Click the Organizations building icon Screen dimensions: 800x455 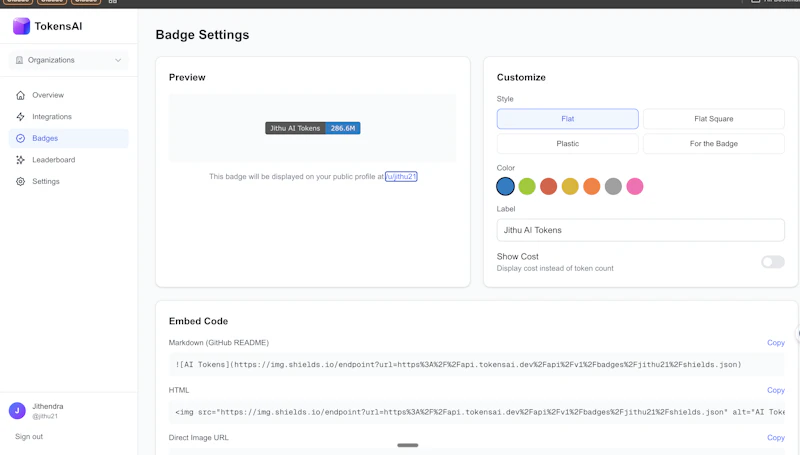click(x=19, y=60)
